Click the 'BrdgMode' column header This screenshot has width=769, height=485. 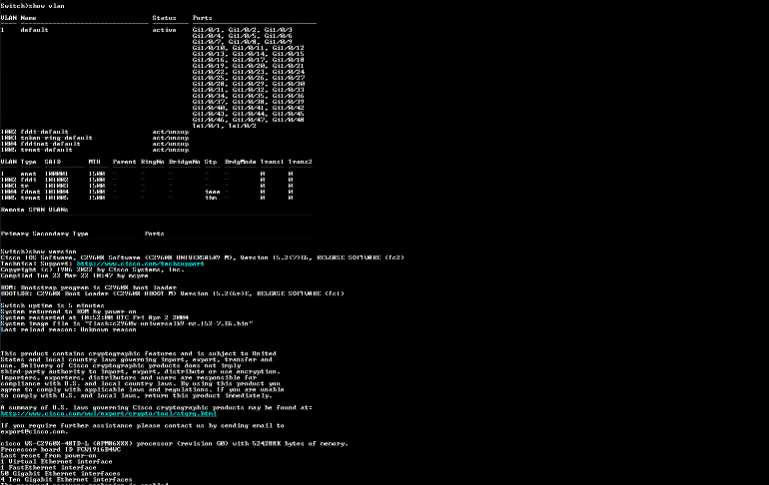tap(241, 162)
